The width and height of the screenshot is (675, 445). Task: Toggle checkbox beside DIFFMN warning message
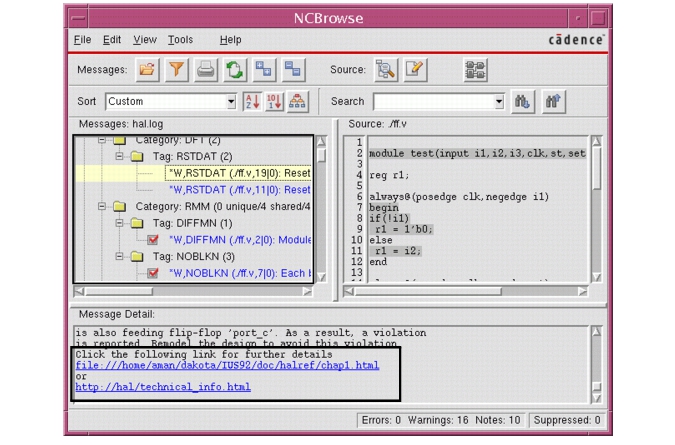point(153,240)
